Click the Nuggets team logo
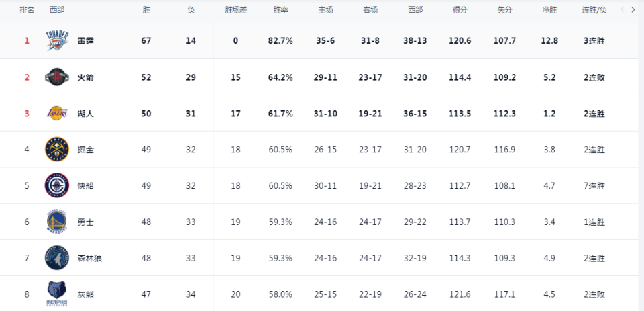Image resolution: width=644 pixels, height=311 pixels. point(56,149)
